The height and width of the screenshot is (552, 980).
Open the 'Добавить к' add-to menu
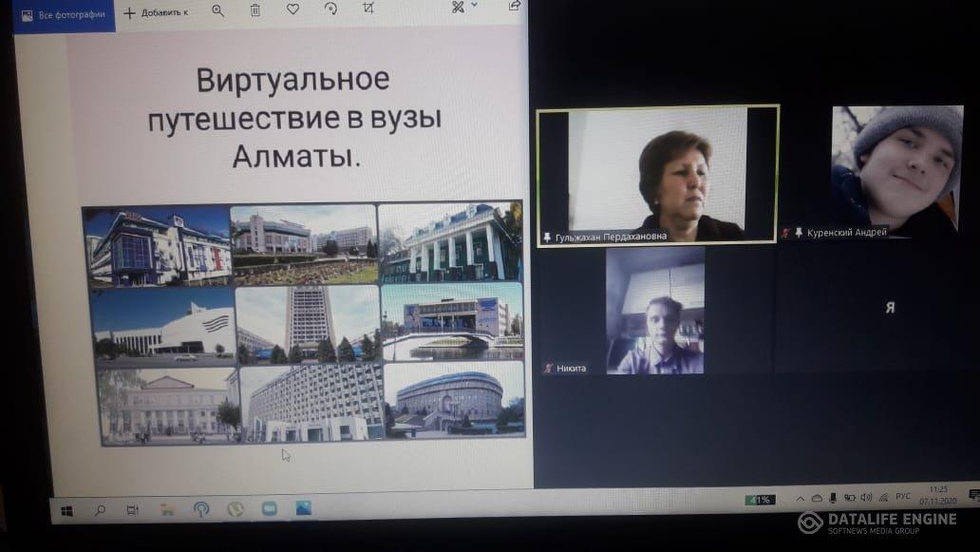click(156, 12)
